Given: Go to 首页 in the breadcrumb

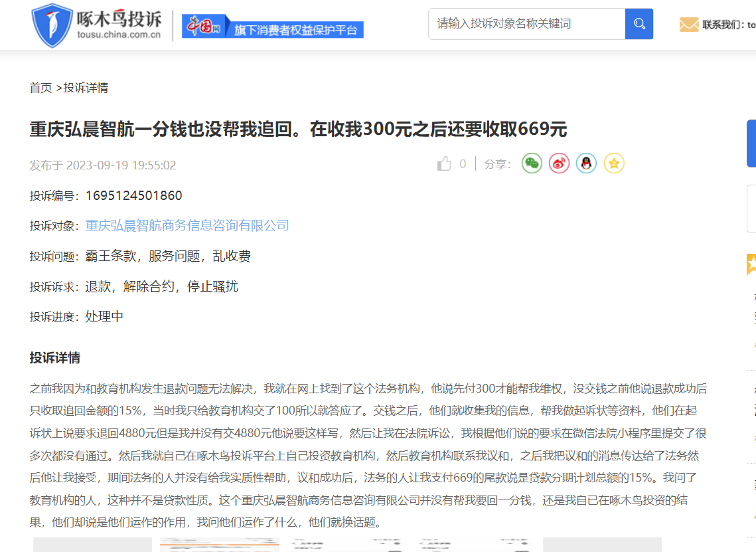Looking at the screenshot, I should 40,88.
